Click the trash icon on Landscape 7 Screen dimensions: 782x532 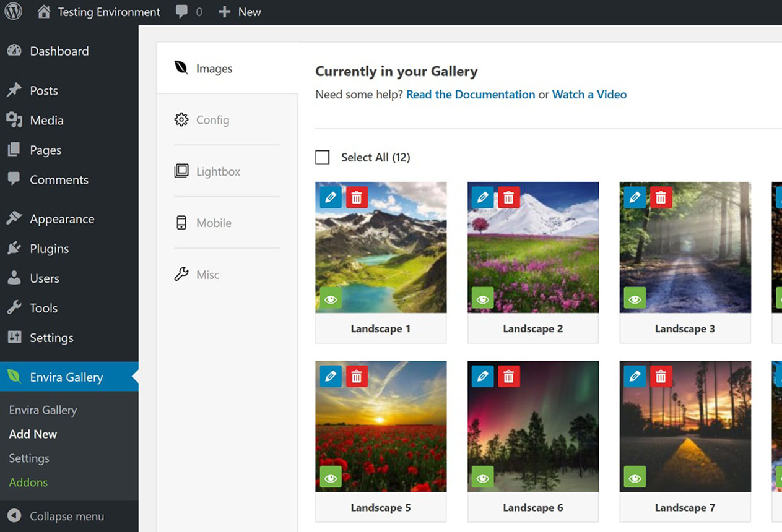[661, 376]
